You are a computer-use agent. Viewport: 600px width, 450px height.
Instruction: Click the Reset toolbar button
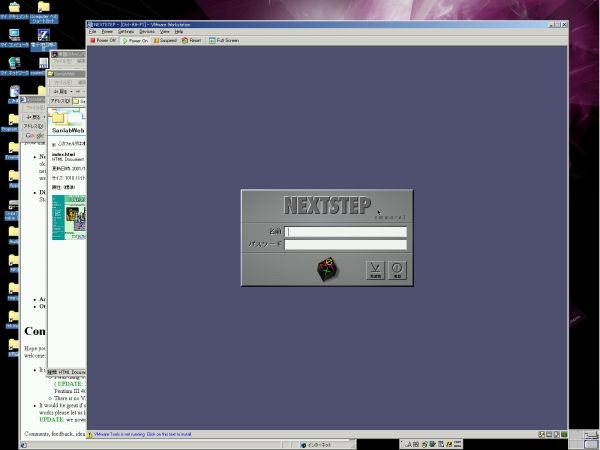192,40
